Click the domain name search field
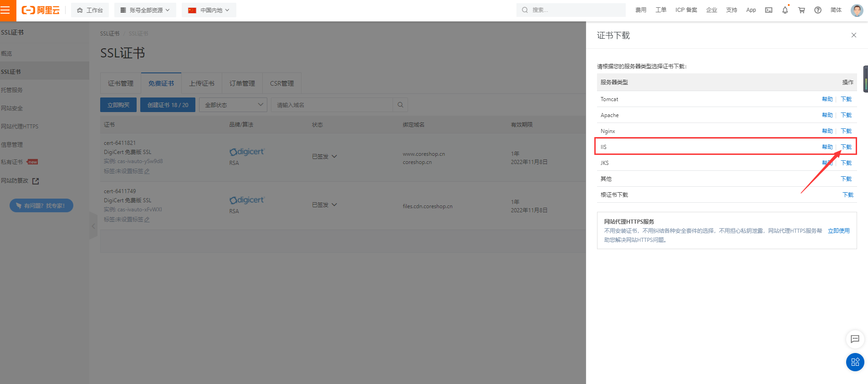The image size is (868, 384). point(332,105)
